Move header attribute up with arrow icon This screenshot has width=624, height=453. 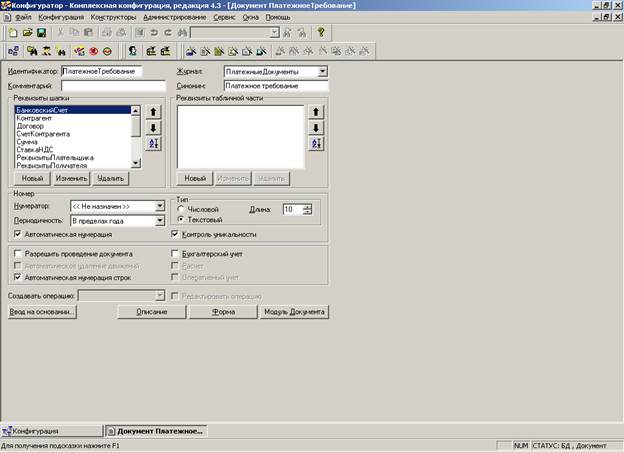[153, 113]
